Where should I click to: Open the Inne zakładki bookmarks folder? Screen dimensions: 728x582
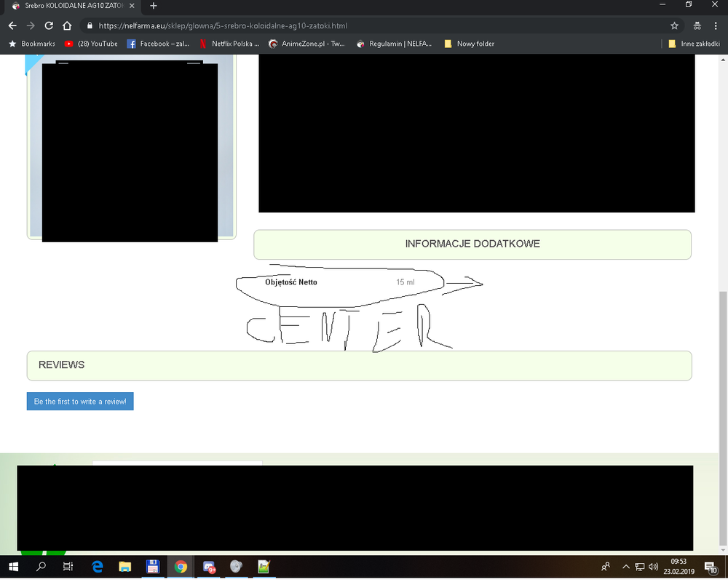[688, 44]
